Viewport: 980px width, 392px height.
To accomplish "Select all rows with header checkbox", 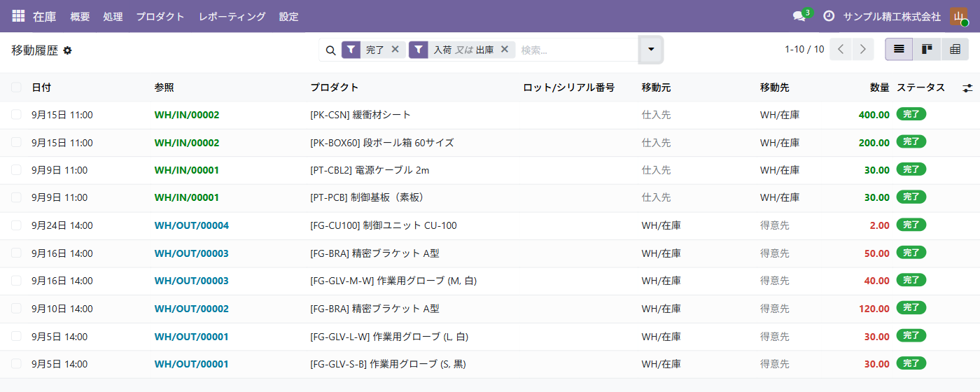I will coord(16,87).
